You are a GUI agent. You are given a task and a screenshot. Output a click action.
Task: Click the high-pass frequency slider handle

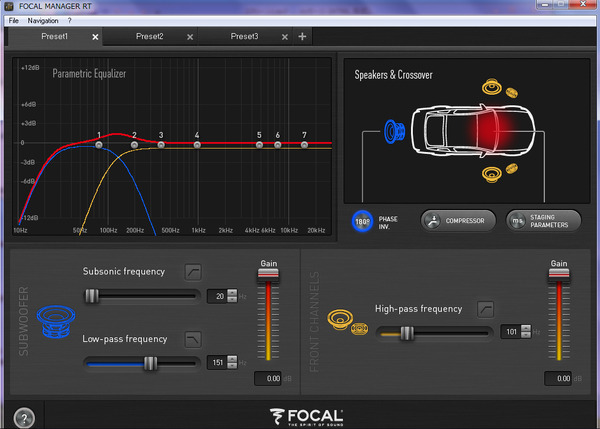(407, 333)
